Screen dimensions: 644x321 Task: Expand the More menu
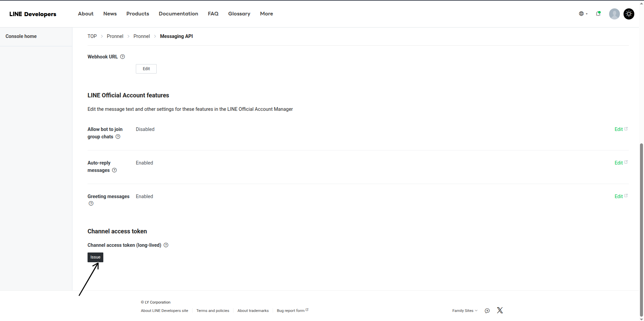[x=266, y=14]
